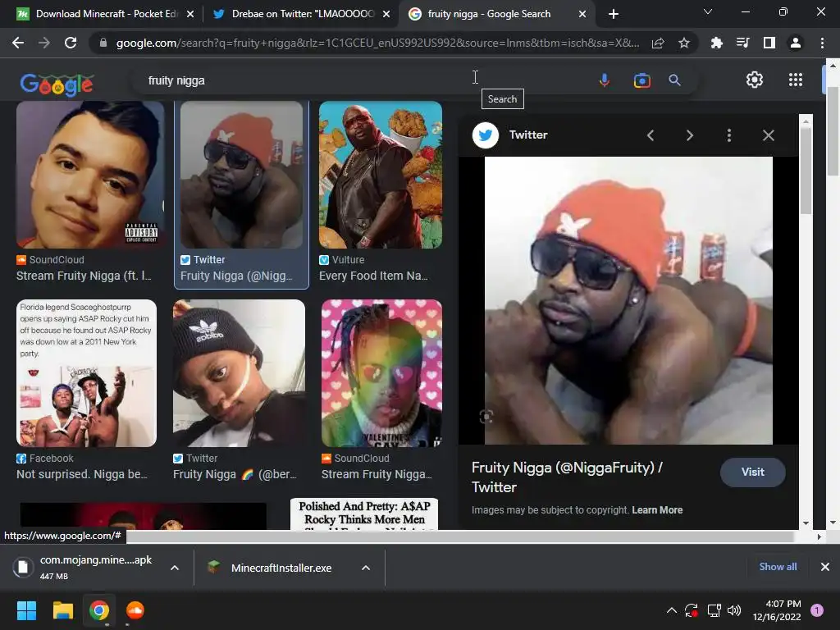Open the Twitter result with Adidas beanie
The image size is (840, 630).
pyautogui.click(x=239, y=373)
